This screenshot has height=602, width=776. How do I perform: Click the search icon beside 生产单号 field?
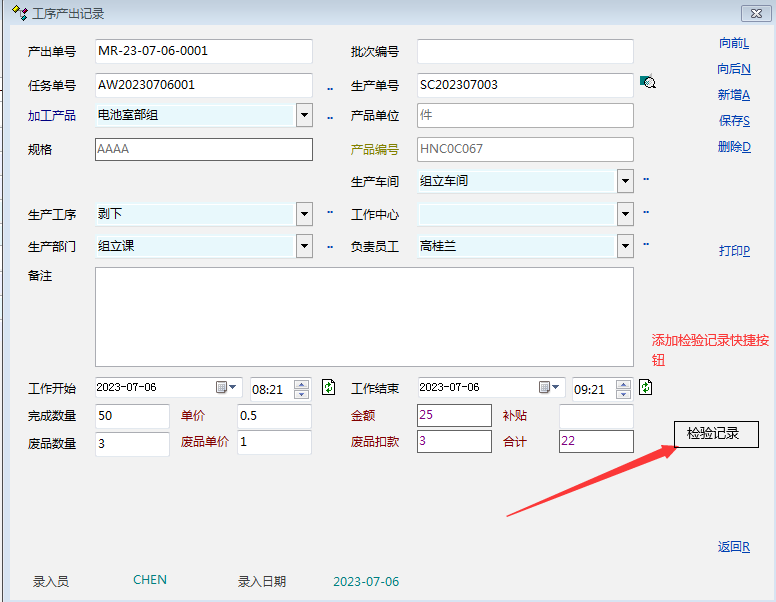point(647,85)
